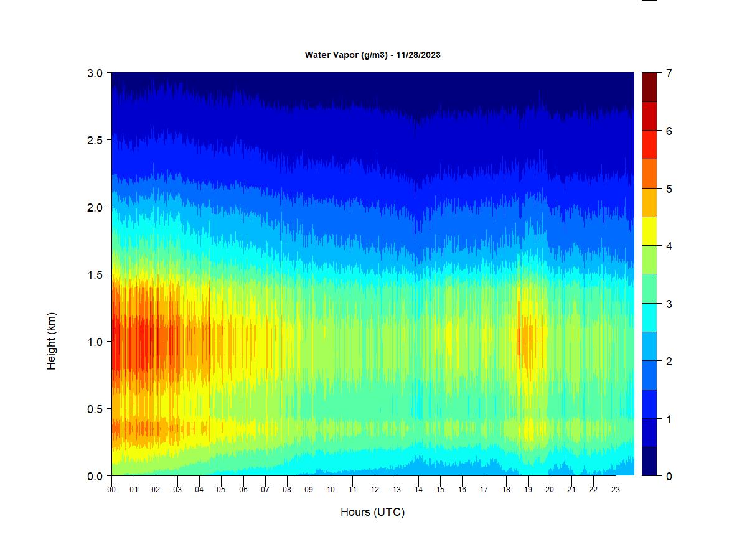Click the cyan colorbar segment at 3
Image resolution: width=747 pixels, height=560 pixels.
pos(649,317)
